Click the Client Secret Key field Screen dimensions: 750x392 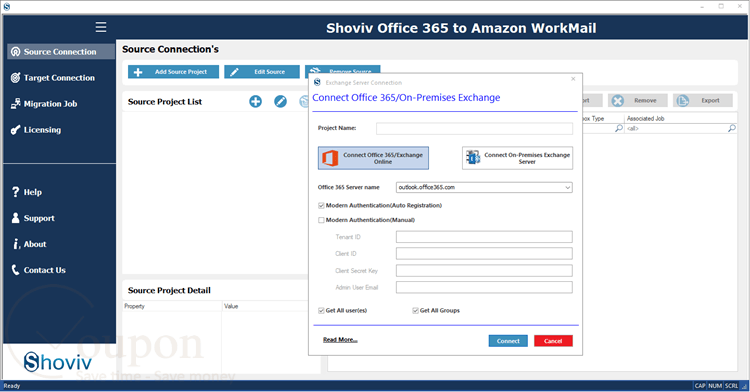click(x=484, y=271)
